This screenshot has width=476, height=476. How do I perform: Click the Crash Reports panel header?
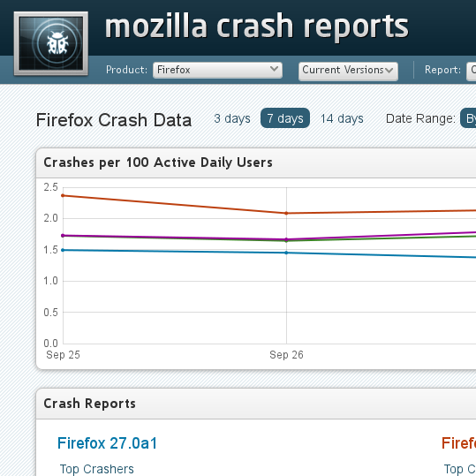[89, 404]
